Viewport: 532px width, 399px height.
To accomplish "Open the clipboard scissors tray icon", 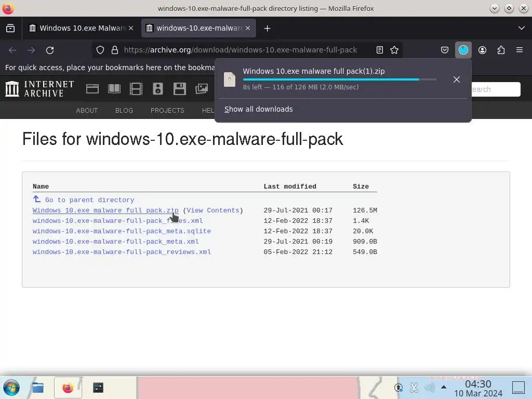I will [414, 387].
